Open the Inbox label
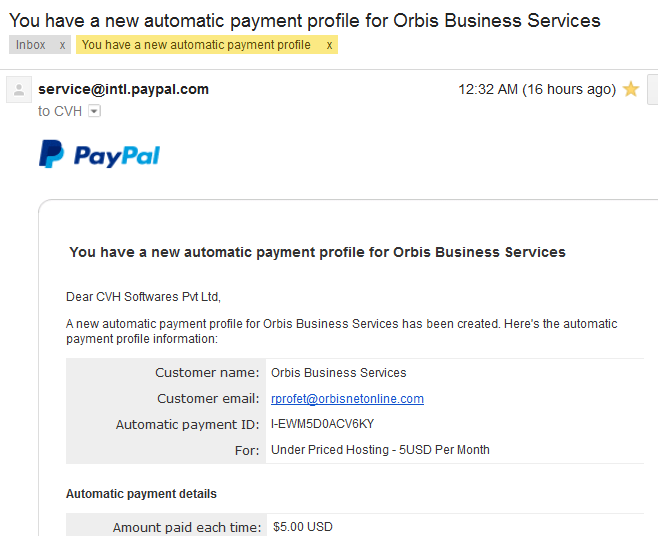This screenshot has height=536, width=658. pyautogui.click(x=31, y=45)
